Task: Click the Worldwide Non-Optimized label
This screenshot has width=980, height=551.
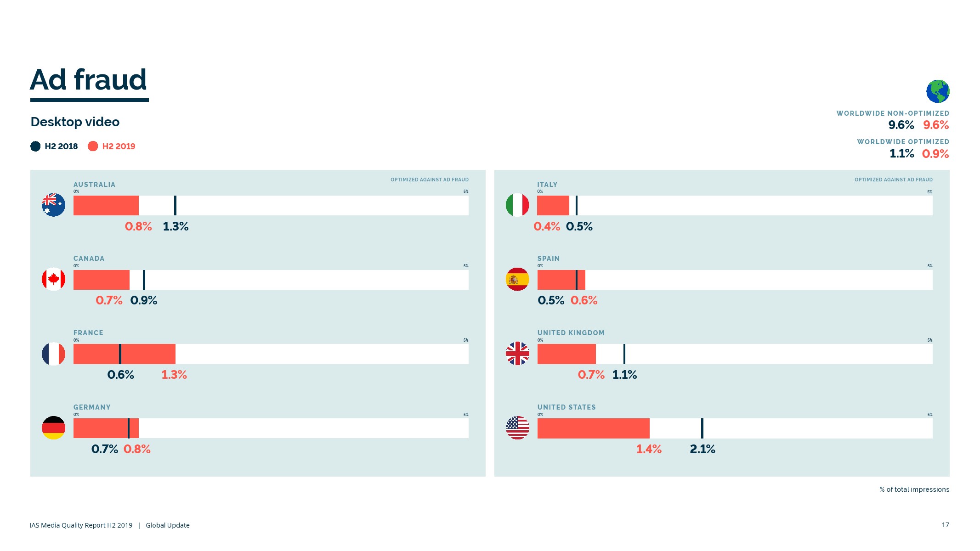Action: point(893,113)
